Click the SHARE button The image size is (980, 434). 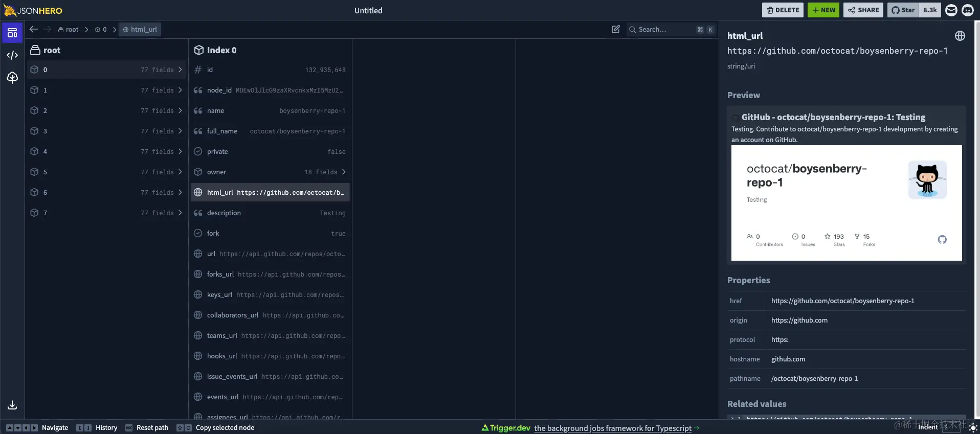pyautogui.click(x=863, y=10)
